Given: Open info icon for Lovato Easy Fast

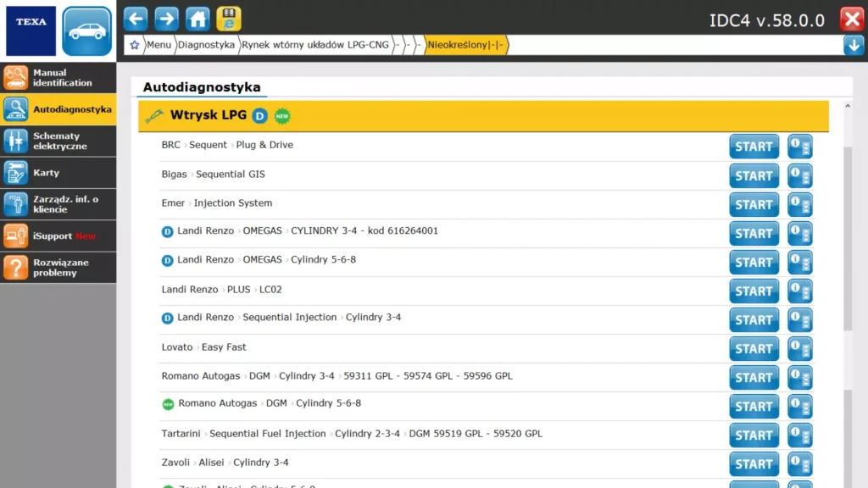Looking at the screenshot, I should (799, 348).
